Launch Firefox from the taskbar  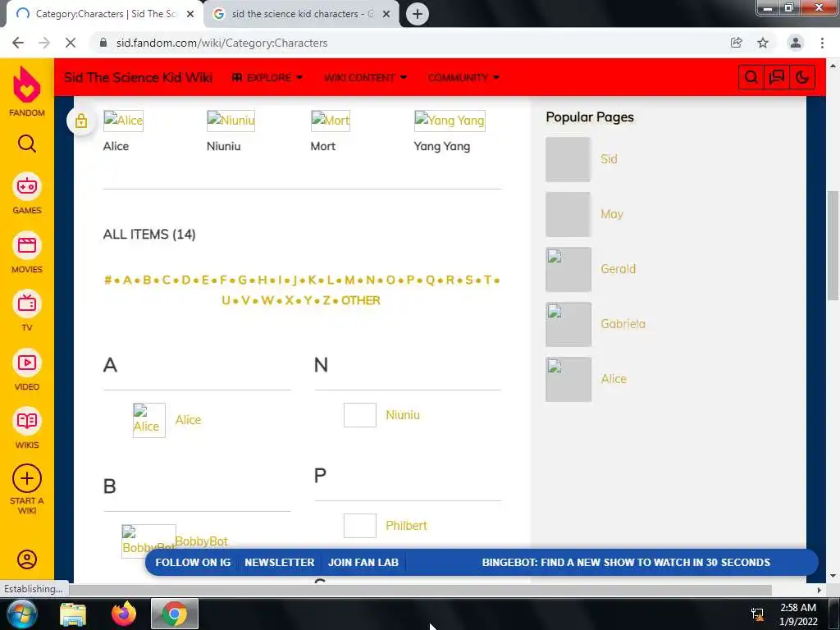[x=124, y=614]
